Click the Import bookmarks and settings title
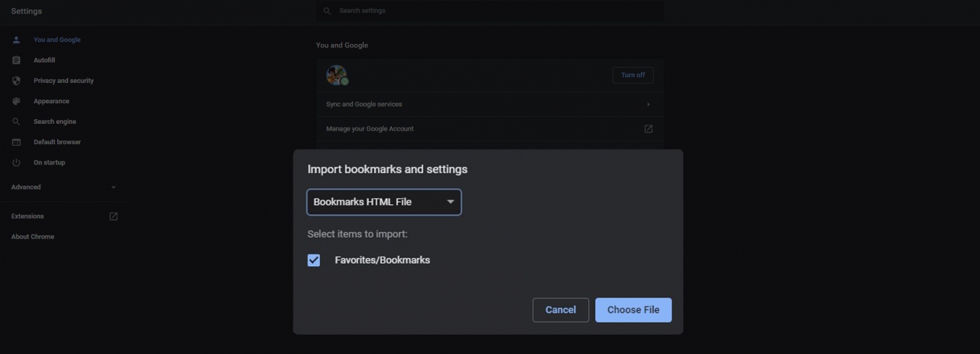Screen dimensions: 980x354 [387, 170]
